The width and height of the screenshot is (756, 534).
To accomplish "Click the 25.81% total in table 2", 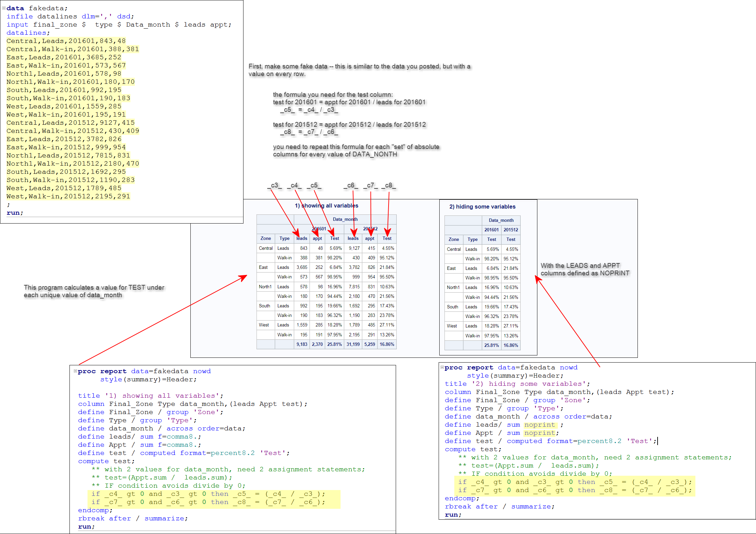I will pyautogui.click(x=491, y=346).
